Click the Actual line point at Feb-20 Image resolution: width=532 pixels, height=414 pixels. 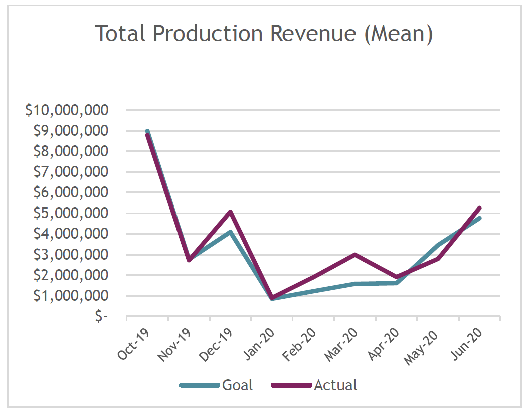[x=313, y=277]
